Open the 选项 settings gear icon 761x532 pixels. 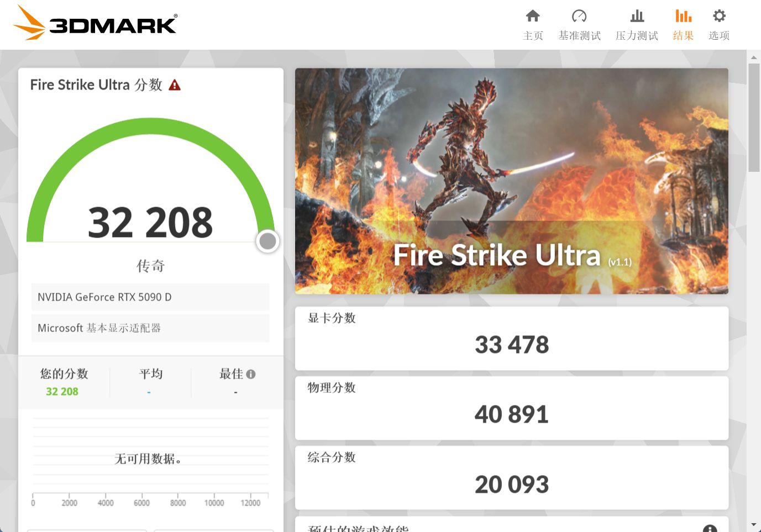(x=719, y=15)
